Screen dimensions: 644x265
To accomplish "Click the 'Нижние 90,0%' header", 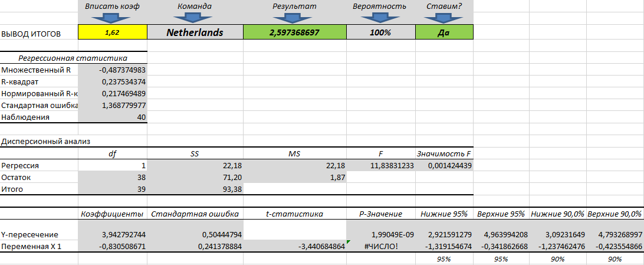I will [x=557, y=214].
